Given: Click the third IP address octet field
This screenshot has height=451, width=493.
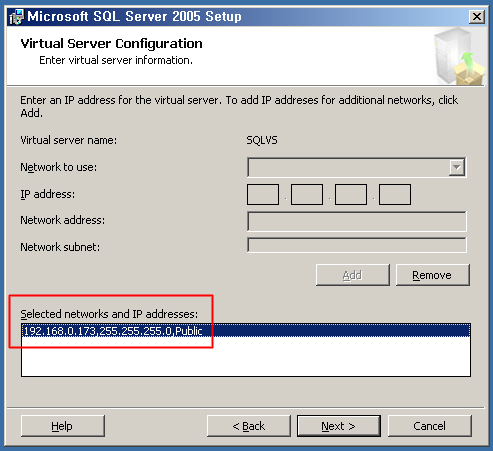Looking at the screenshot, I should click(x=351, y=194).
